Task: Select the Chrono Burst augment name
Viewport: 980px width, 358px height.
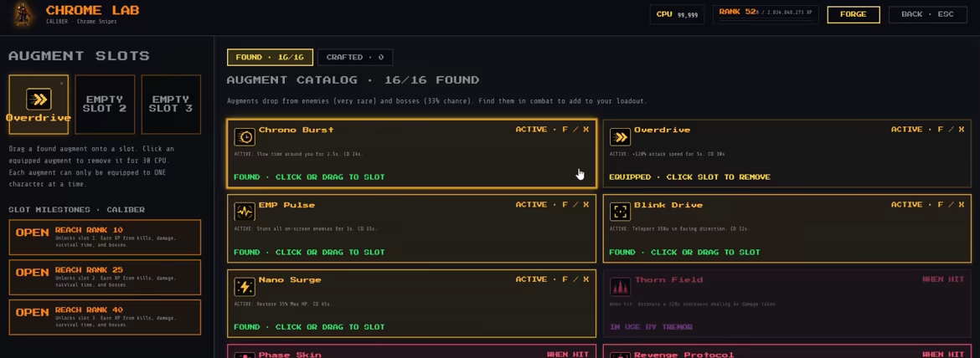Action: point(297,130)
